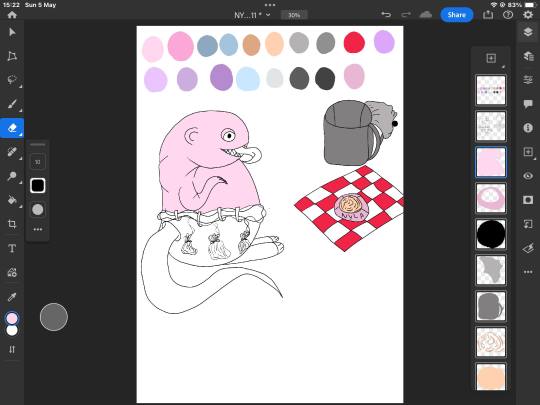
Task: Open layer properties sliders panel
Action: click(x=528, y=80)
